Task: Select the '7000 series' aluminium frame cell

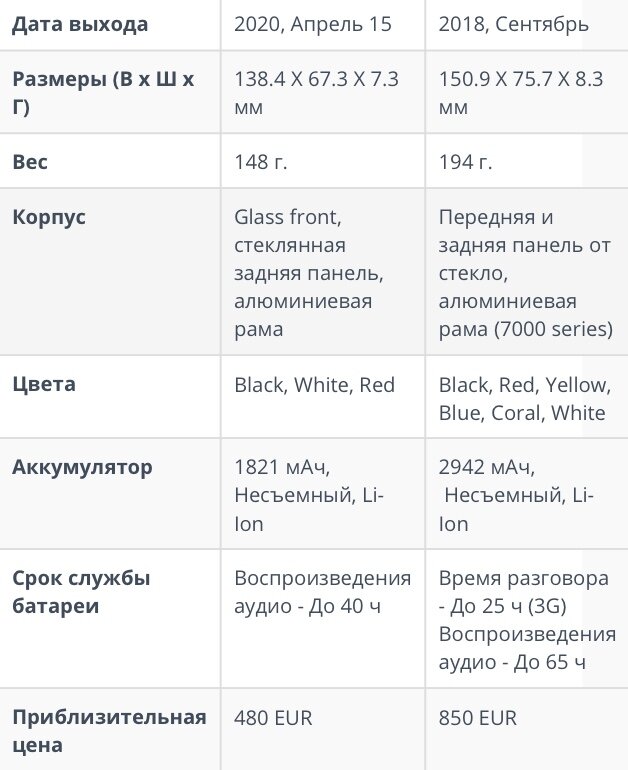Action: coord(525,273)
